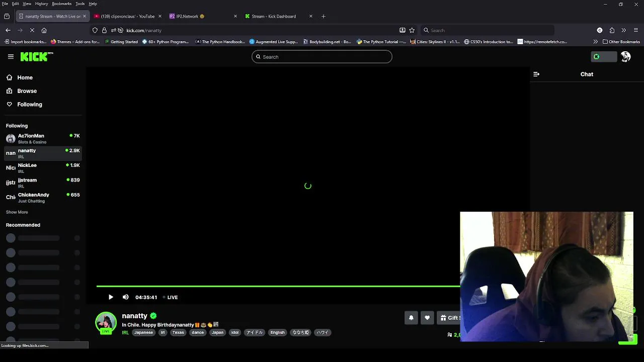Select the idol stream tag
The width and height of the screenshot is (644, 362).
coord(234,332)
